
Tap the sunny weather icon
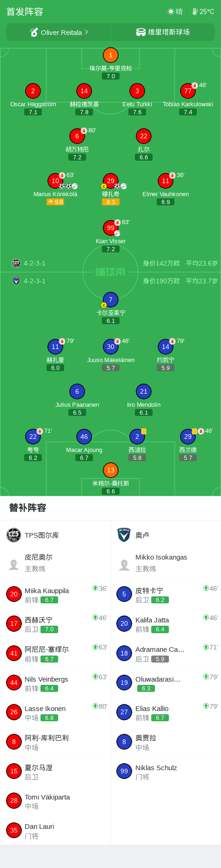point(171,12)
